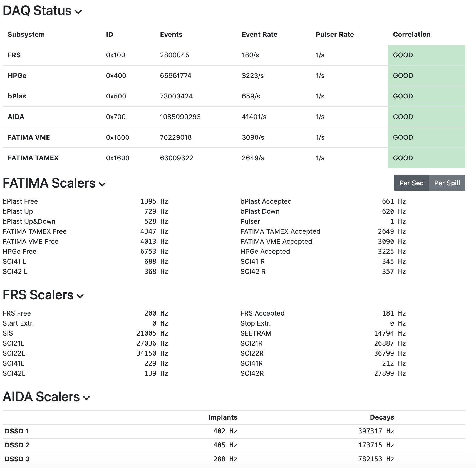The image size is (476, 468).
Task: Select the DSSD 1 row label
Action: click(17, 431)
